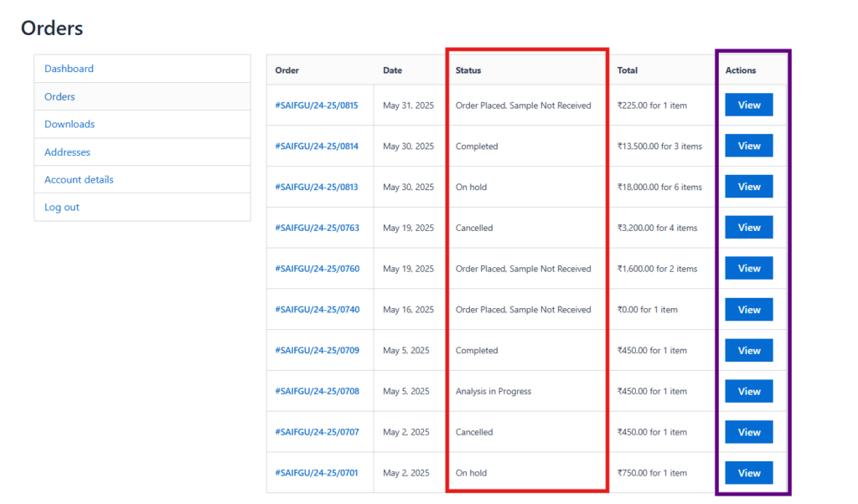Open order #SAIFGU/24-25/0708

click(x=318, y=391)
